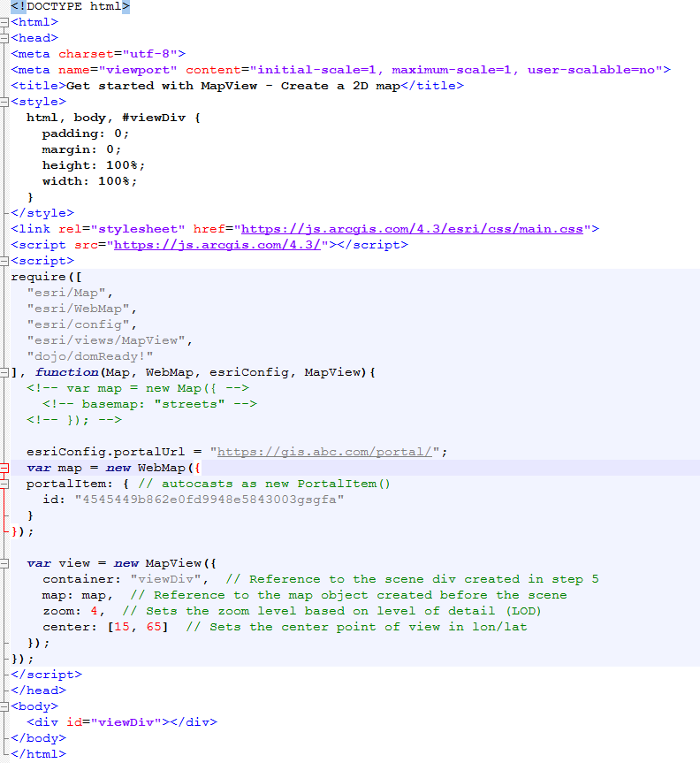700x763 pixels.
Task: Click 'MapView({' on the var view line
Action: tap(181, 563)
